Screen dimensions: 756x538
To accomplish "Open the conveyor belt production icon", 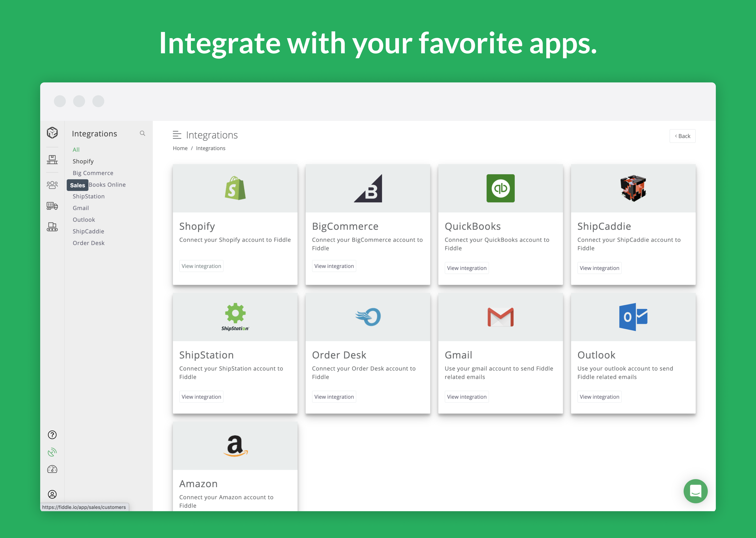I will click(52, 227).
